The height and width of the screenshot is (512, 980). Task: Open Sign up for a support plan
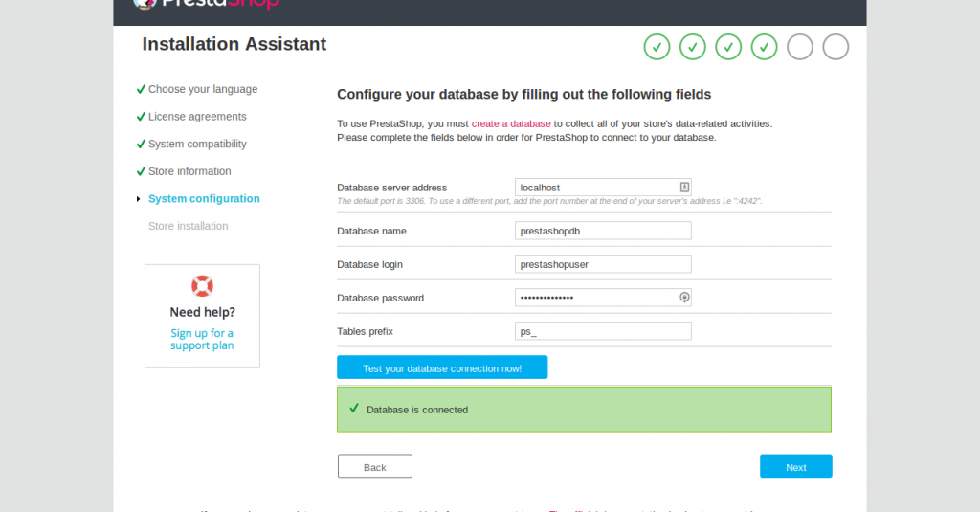(202, 340)
